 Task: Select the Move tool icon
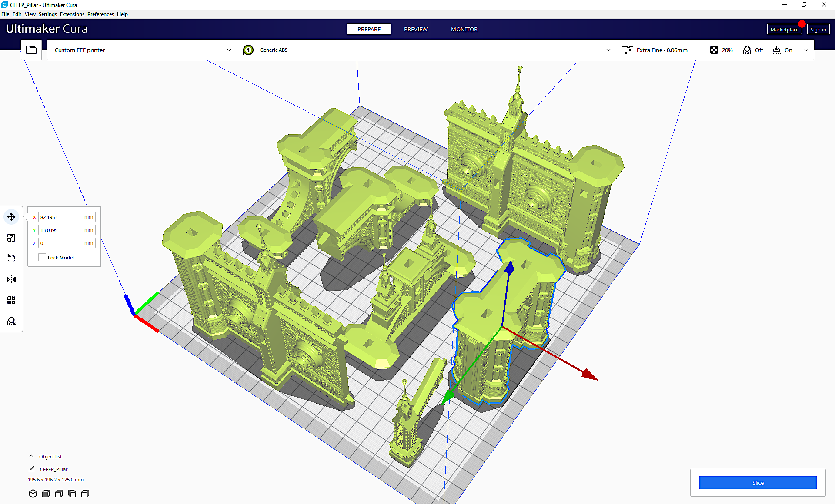pyautogui.click(x=11, y=217)
